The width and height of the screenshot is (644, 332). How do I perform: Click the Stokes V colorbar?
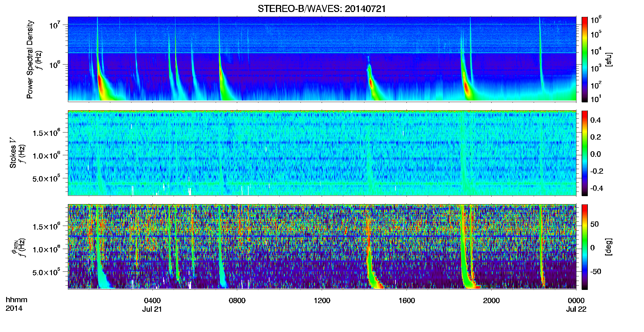pyautogui.click(x=585, y=153)
